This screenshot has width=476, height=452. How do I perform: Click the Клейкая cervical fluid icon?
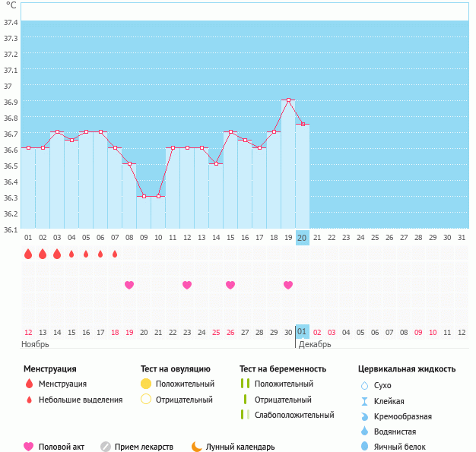pos(364,401)
